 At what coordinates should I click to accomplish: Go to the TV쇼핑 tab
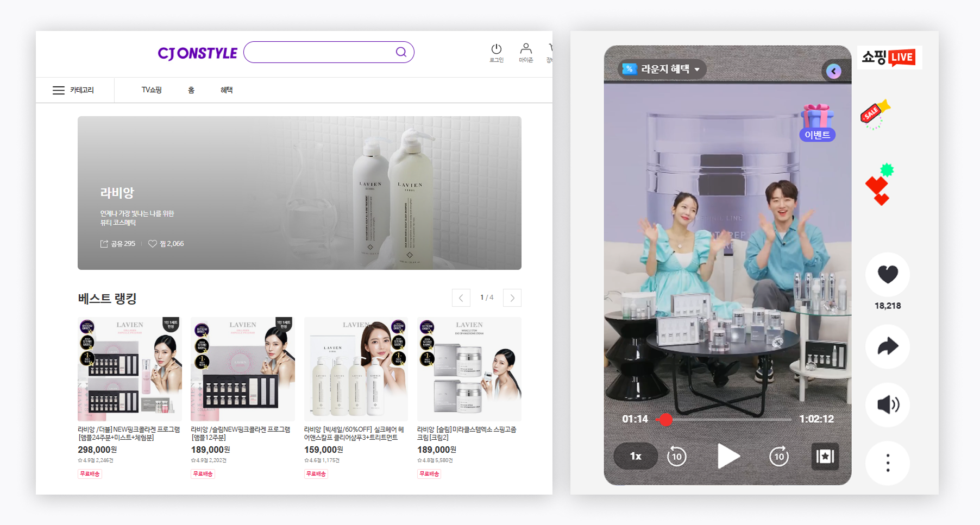pyautogui.click(x=152, y=90)
